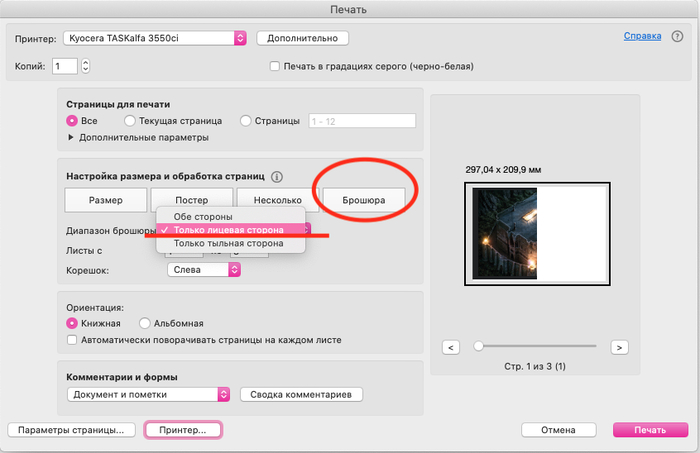Click the page range input field
Viewport: 700px width, 453px height.
(362, 121)
